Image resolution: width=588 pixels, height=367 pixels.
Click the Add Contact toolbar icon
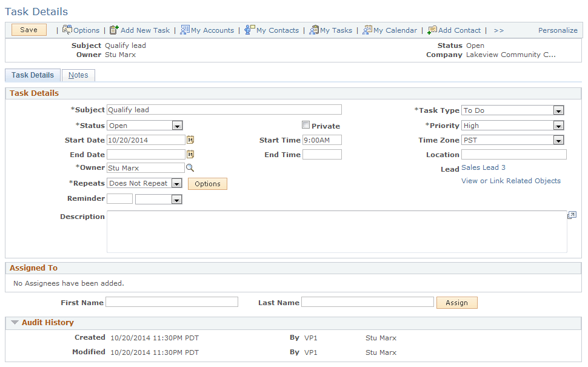[432, 30]
